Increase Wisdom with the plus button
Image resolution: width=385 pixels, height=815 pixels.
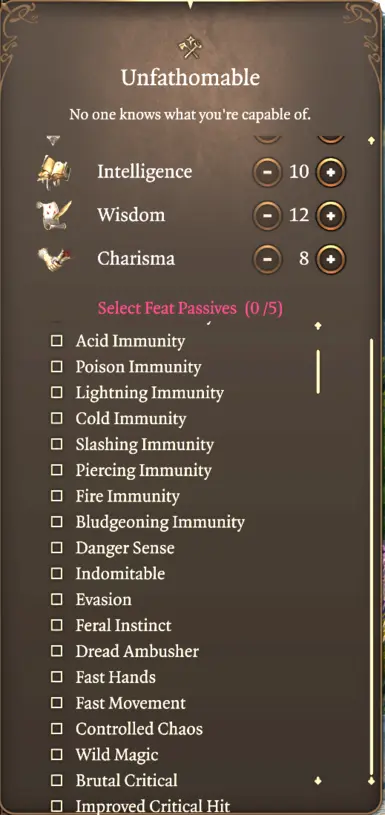coord(331,215)
